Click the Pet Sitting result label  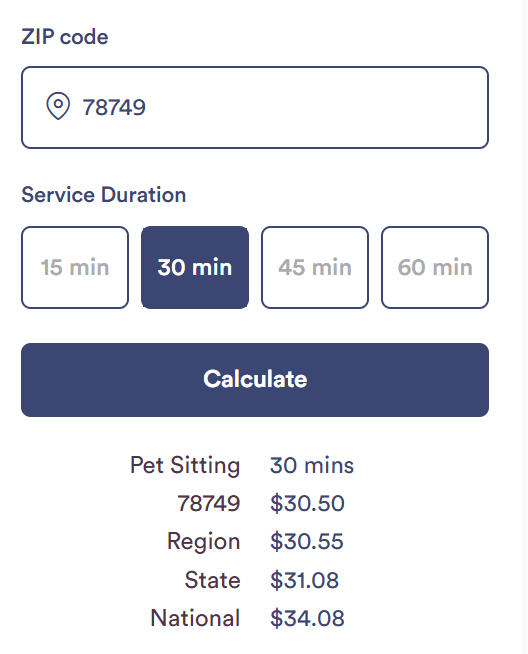click(x=185, y=465)
